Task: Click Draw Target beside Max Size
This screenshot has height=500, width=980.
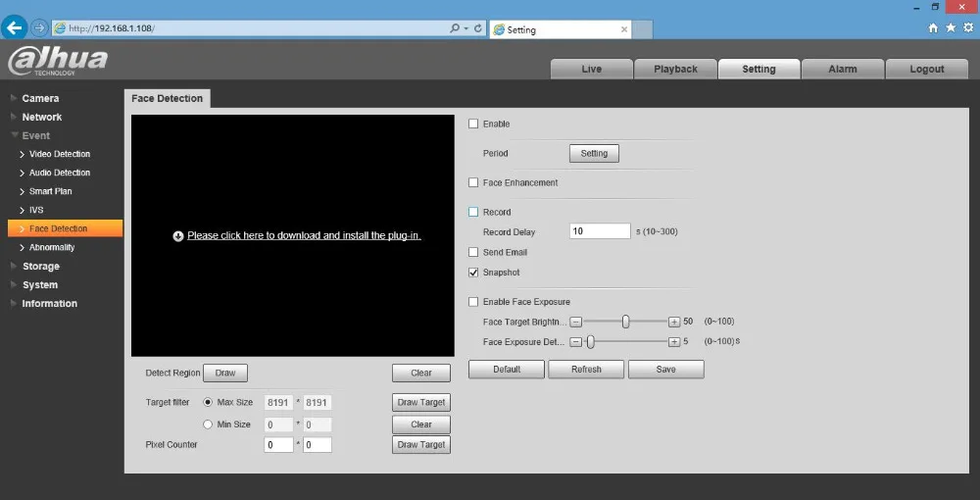Action: [421, 402]
